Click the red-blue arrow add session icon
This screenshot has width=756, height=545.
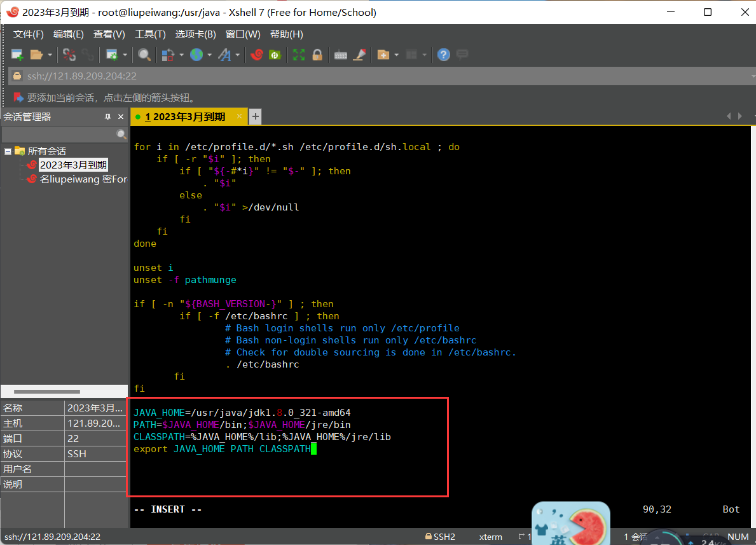(18, 98)
